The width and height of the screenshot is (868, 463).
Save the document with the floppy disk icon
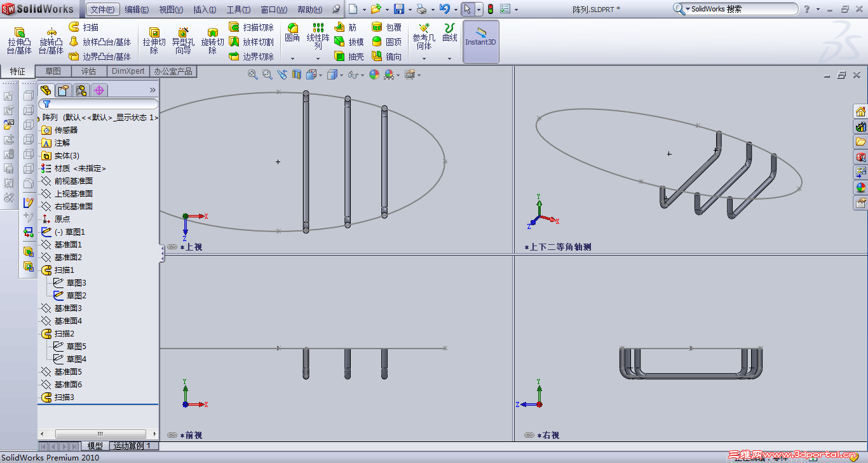399,9
